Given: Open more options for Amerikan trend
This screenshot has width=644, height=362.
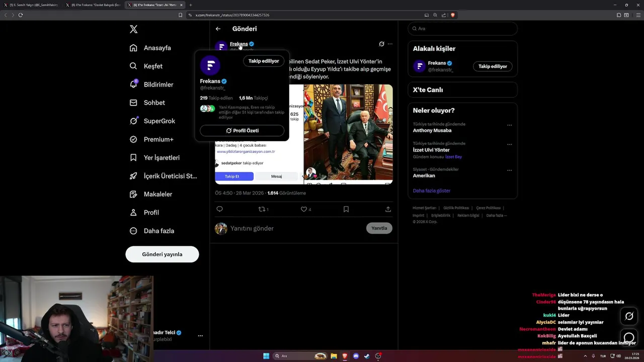Looking at the screenshot, I should click(509, 170).
